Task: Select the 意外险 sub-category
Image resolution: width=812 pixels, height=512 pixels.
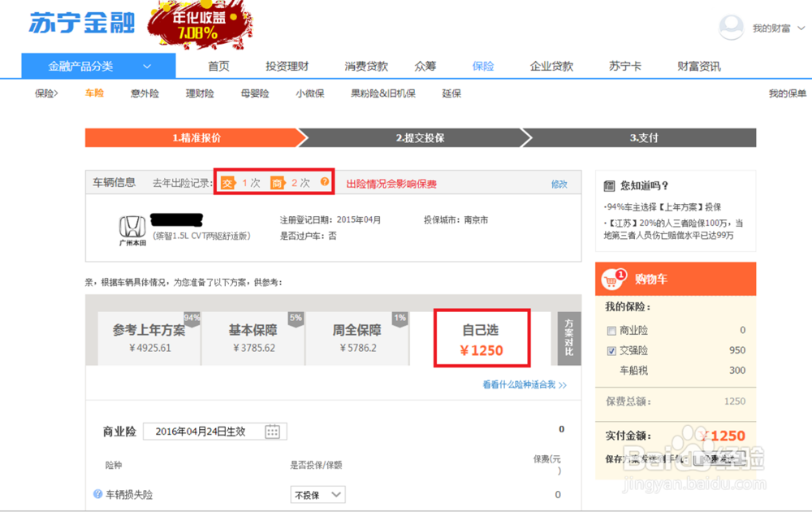Action: click(145, 93)
